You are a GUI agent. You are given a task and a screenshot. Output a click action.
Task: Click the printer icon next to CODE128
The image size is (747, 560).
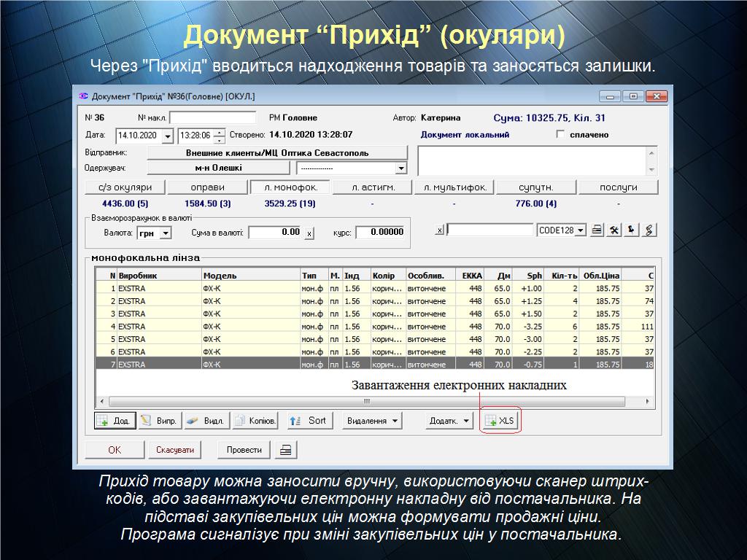[597, 230]
